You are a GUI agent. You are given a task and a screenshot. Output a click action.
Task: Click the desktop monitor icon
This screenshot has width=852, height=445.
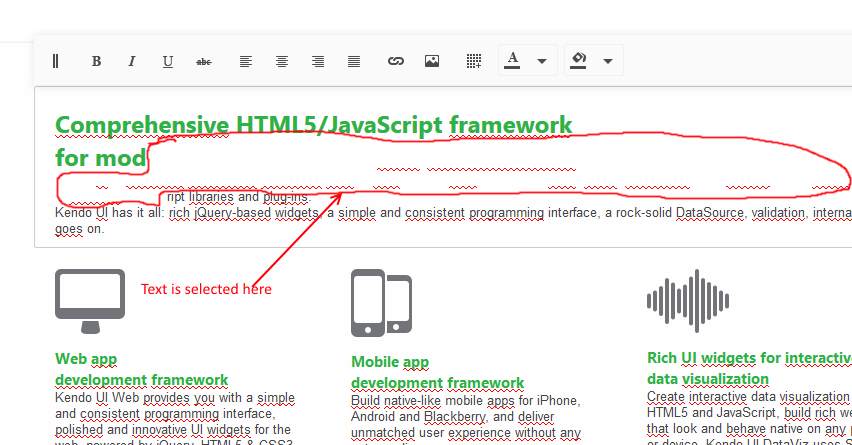90,301
